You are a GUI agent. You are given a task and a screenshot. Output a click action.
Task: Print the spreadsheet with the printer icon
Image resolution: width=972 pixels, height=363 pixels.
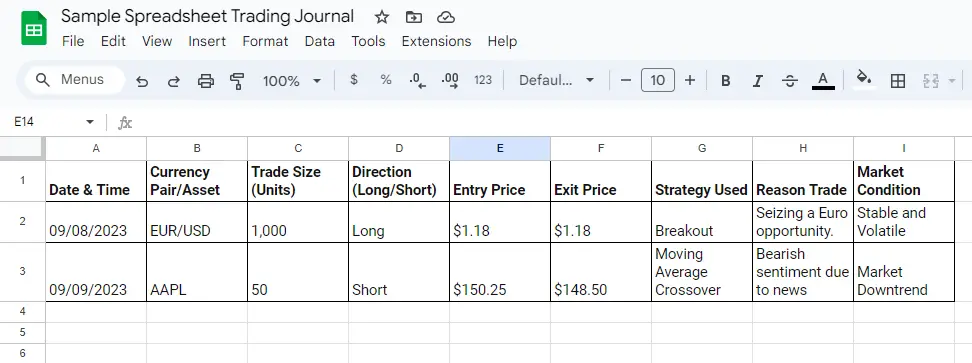coord(206,81)
